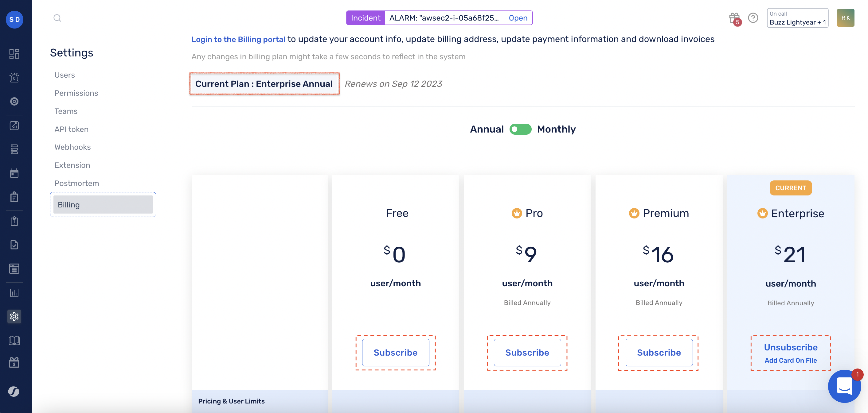Open API token settings
This screenshot has height=413, width=868.
pos(72,129)
